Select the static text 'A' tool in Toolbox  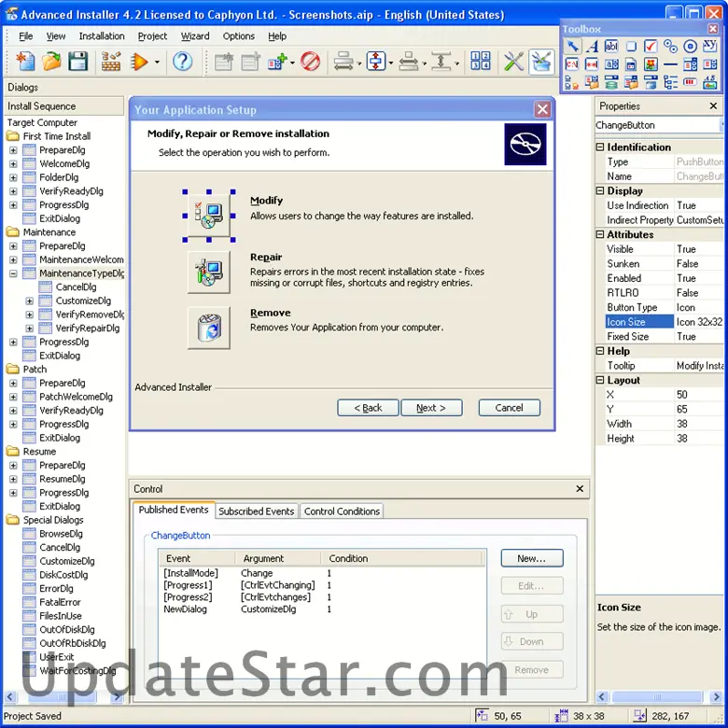point(592,46)
